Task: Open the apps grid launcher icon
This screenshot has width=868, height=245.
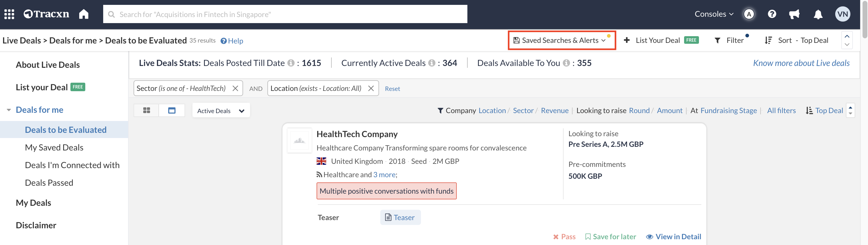Action: [x=9, y=14]
